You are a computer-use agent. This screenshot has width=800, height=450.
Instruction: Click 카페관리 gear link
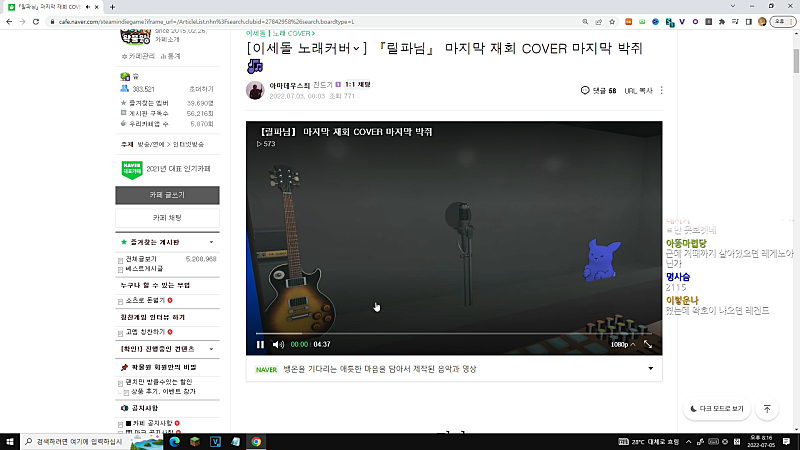pos(138,56)
